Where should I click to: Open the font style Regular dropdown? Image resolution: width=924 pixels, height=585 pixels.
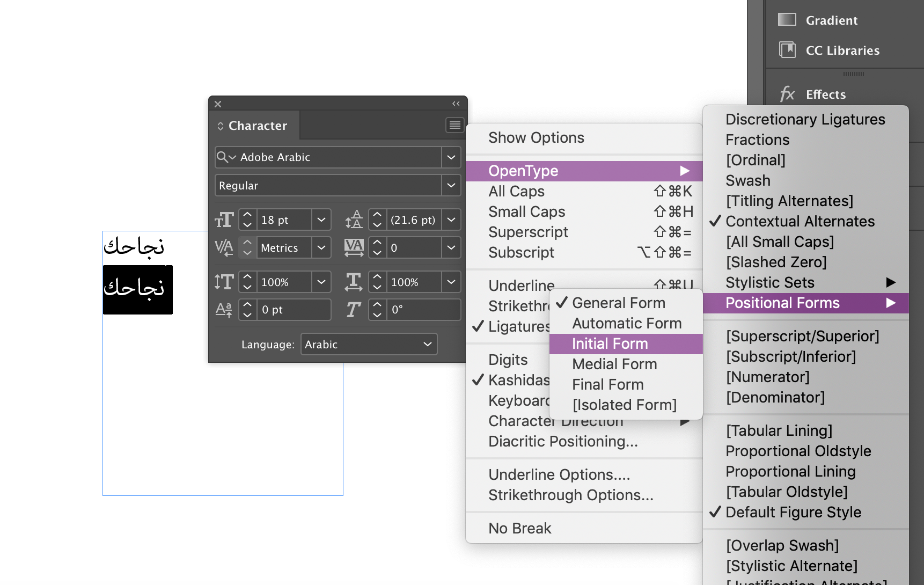pyautogui.click(x=451, y=186)
